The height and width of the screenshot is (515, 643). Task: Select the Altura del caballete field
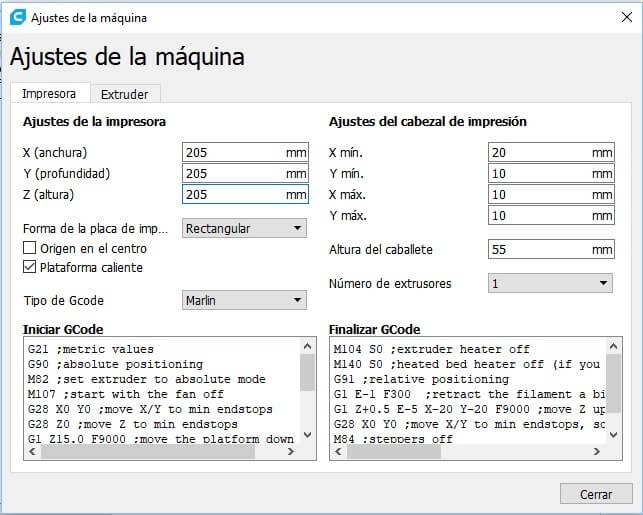(x=540, y=248)
